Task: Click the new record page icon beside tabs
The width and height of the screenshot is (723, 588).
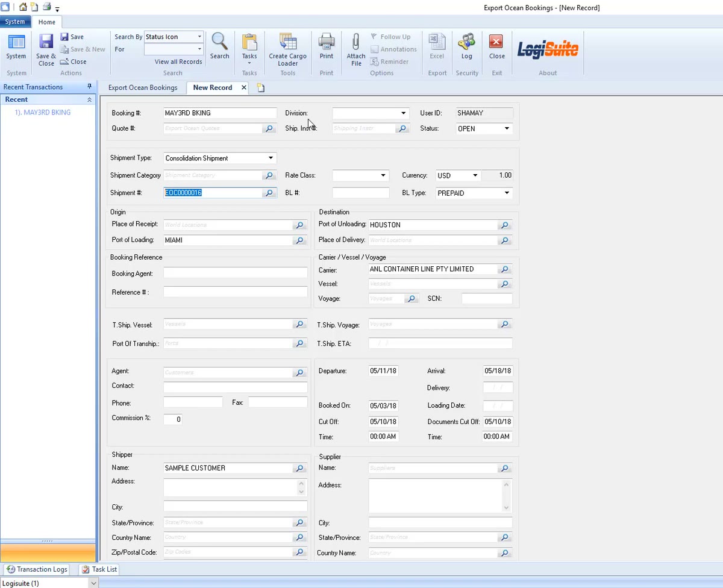Action: 260,88
